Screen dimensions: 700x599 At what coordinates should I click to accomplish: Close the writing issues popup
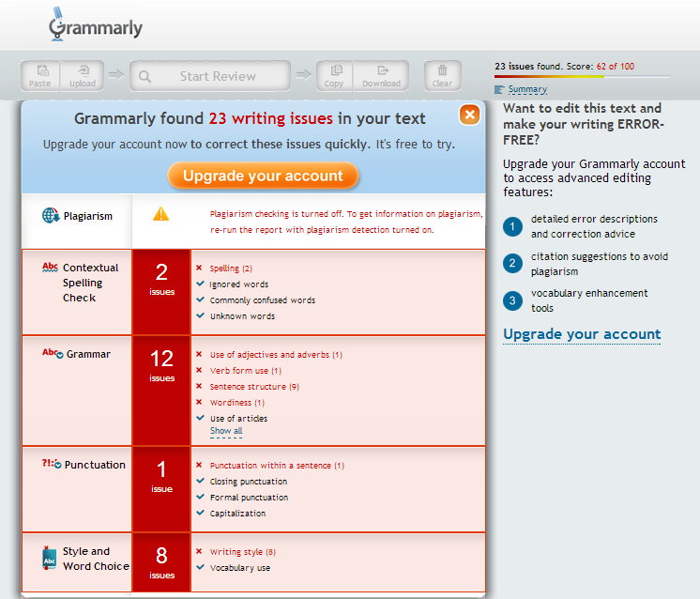click(x=470, y=115)
